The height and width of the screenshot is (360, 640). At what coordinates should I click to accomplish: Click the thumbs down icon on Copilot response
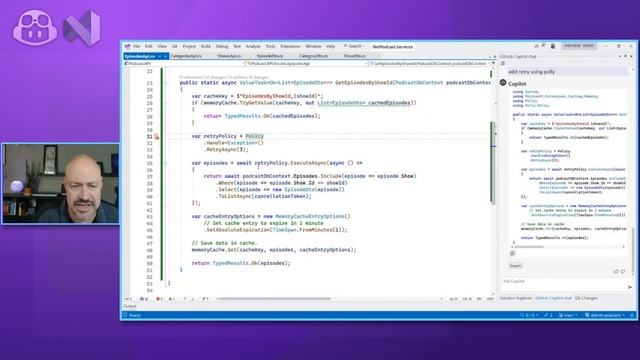click(x=623, y=271)
